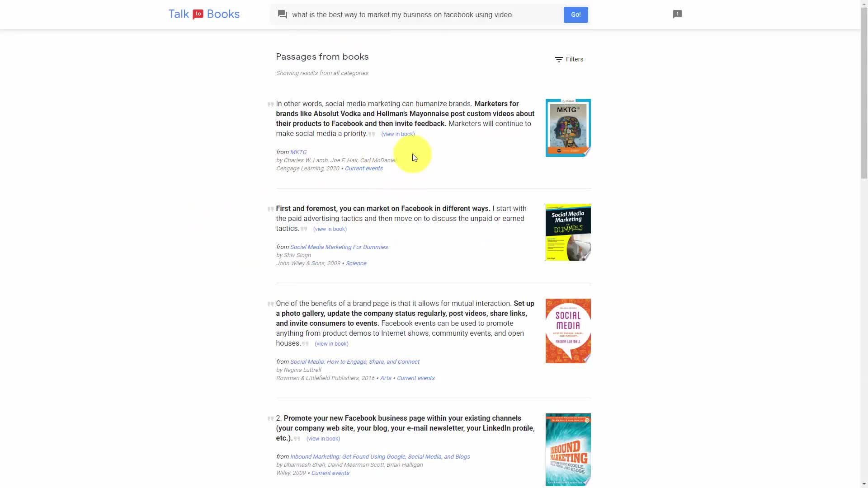Follow the MKTG title link
Image resolution: width=868 pixels, height=488 pixels.
pyautogui.click(x=298, y=152)
